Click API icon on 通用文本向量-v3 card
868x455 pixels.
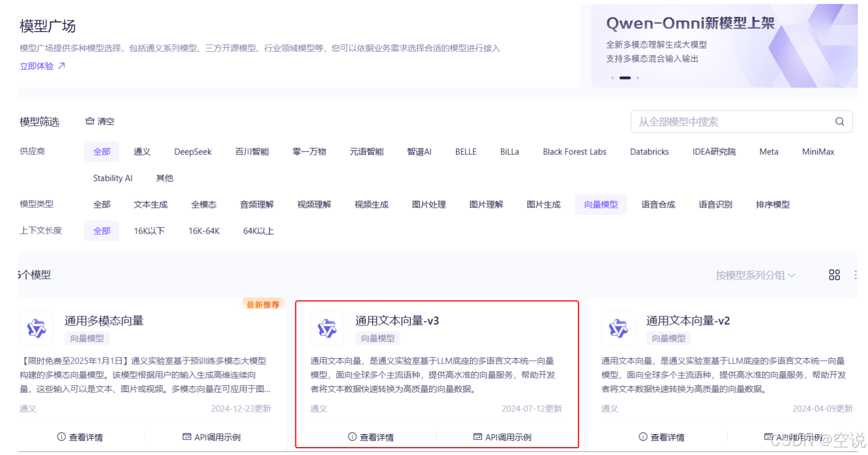pos(478,437)
